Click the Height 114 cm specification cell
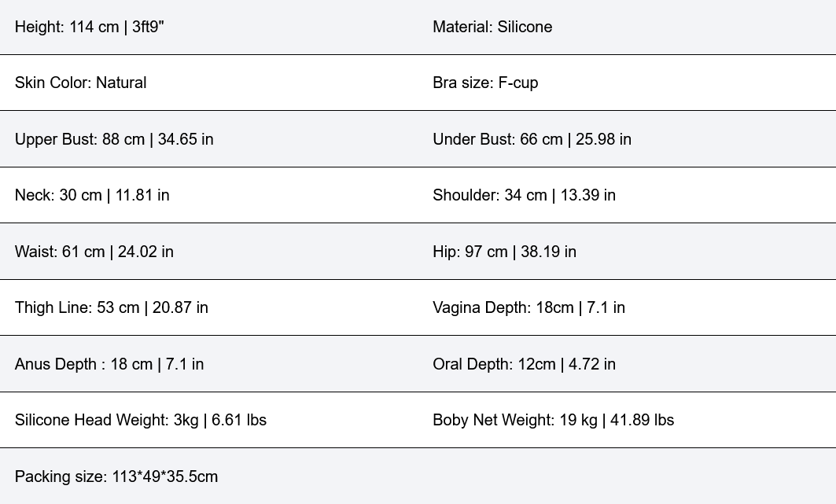836x504 pixels. [89, 27]
